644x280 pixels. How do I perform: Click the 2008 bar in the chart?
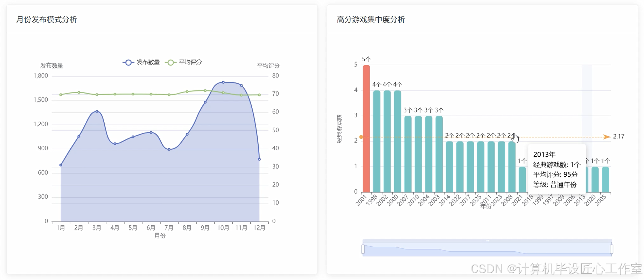(x=512, y=167)
